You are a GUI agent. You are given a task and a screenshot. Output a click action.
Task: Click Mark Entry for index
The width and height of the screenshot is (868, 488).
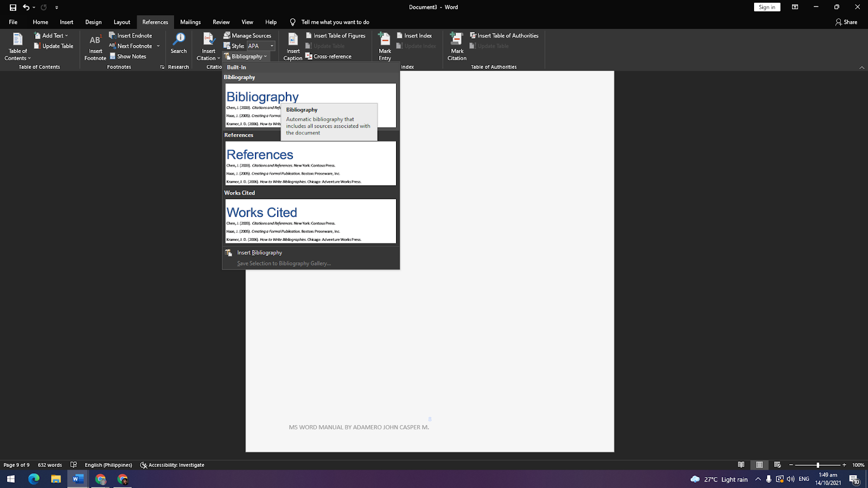[x=385, y=46]
